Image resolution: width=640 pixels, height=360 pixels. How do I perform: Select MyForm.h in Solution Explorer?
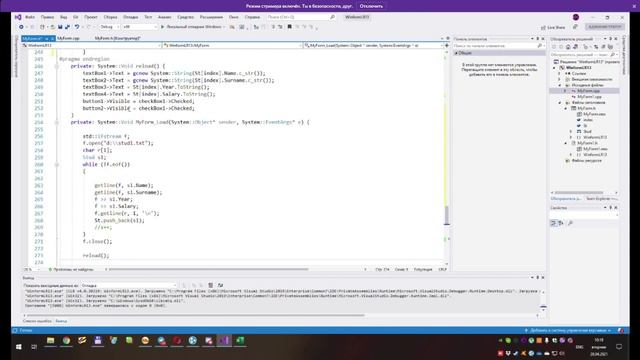586,108
